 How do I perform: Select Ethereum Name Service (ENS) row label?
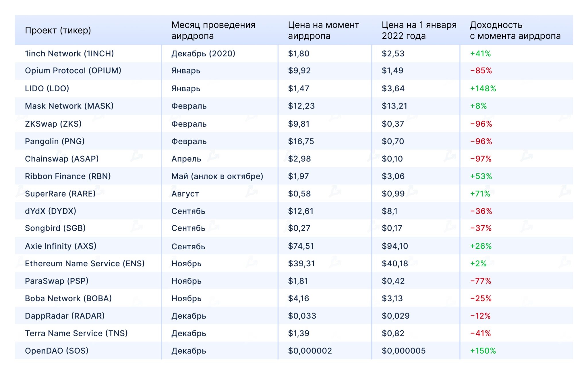[85, 264]
